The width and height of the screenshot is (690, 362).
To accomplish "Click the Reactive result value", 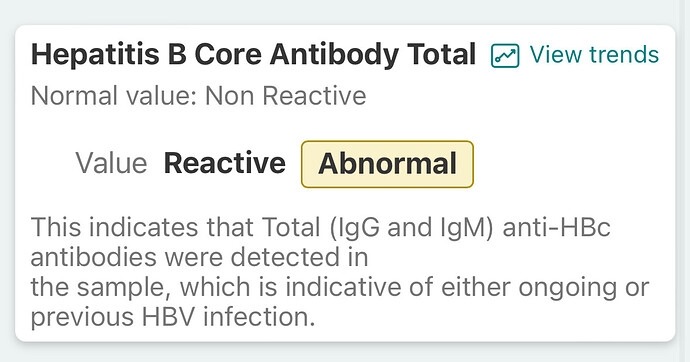I will point(224,163).
